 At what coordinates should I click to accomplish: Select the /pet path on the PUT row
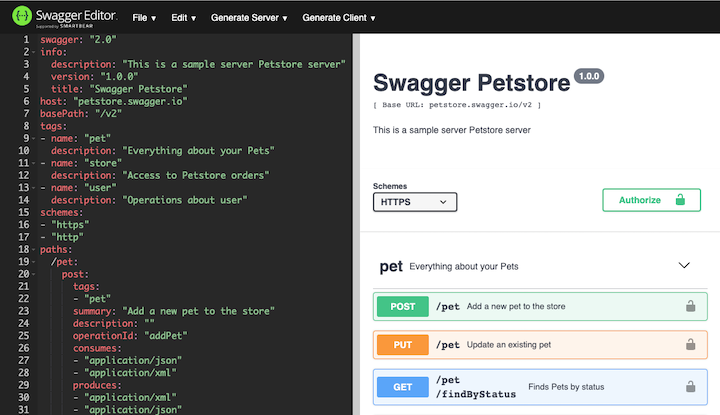tap(448, 345)
